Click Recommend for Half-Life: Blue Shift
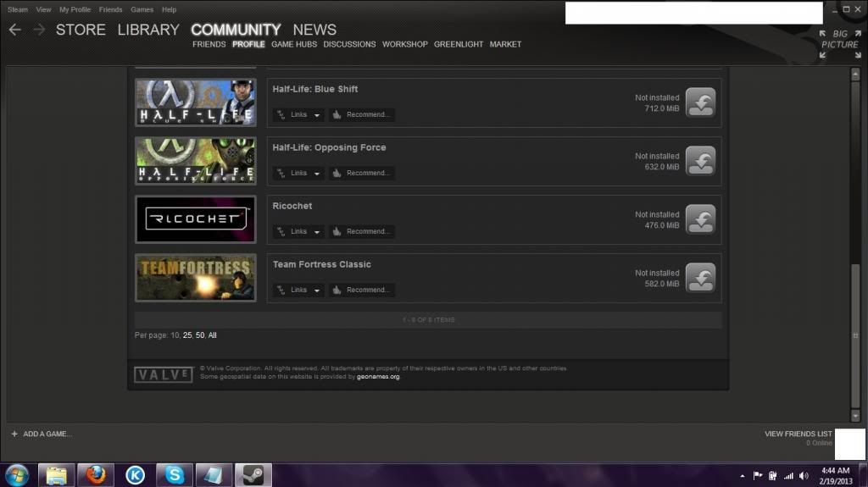This screenshot has height=487, width=868. coord(362,114)
